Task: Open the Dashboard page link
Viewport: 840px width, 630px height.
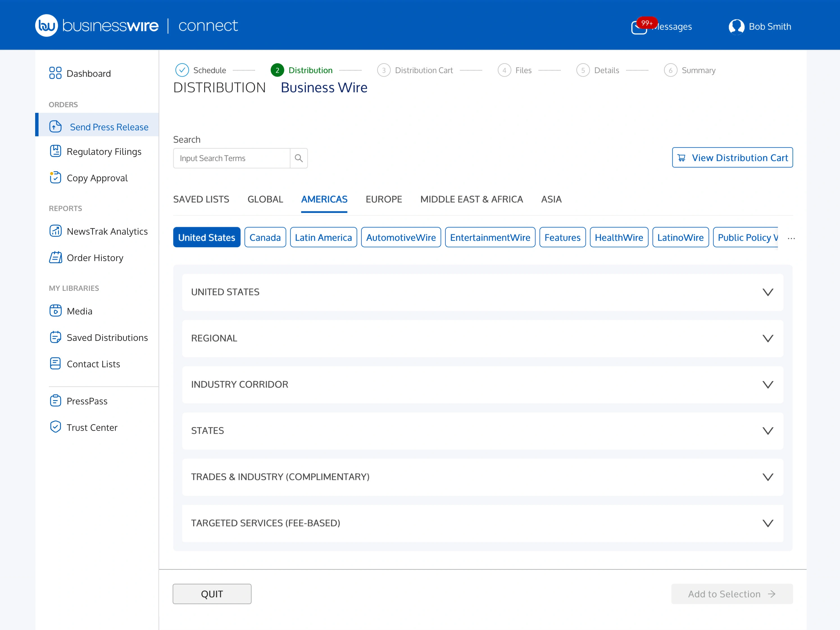Action: tap(89, 73)
